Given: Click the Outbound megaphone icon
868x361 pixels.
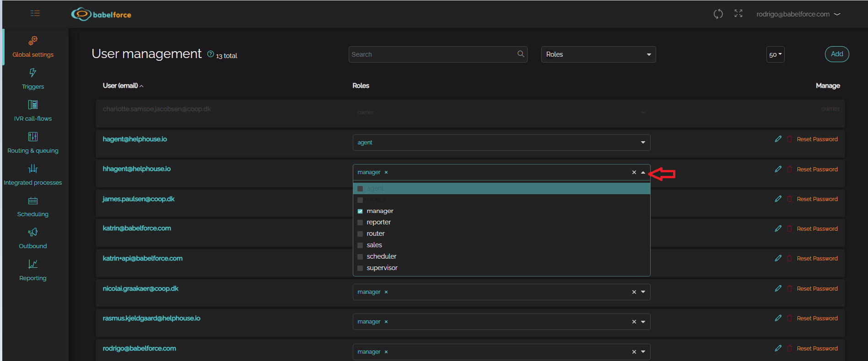Looking at the screenshot, I should [x=33, y=232].
